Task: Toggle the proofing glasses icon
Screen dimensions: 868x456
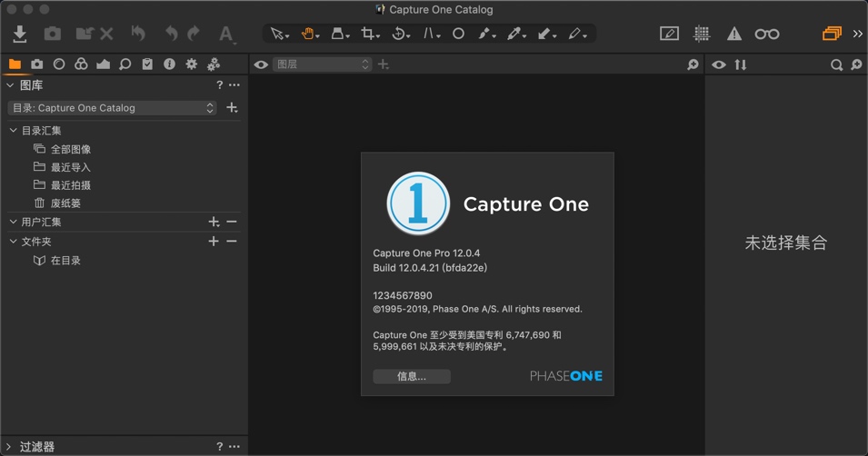Action: [767, 35]
